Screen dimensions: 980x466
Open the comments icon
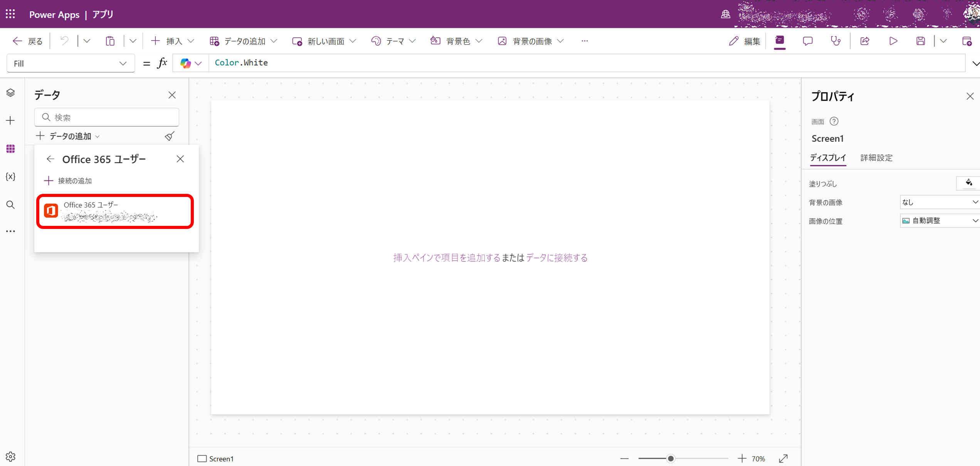[807, 41]
